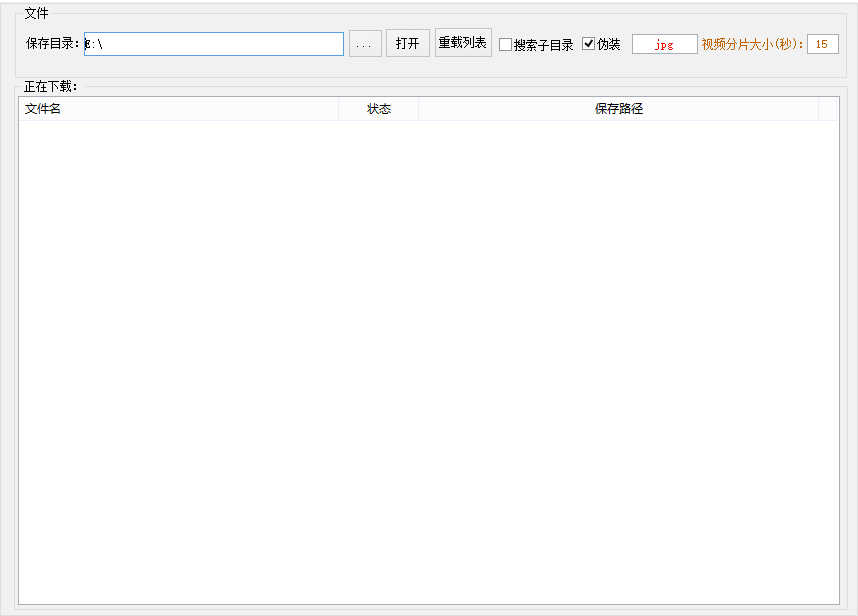Click the 视频分片大小(秒) orange label
This screenshot has width=858, height=616.
[752, 44]
